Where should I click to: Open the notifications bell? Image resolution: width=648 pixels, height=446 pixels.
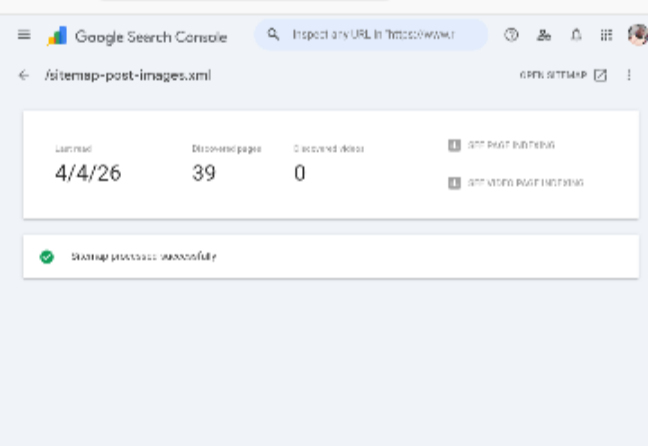pyautogui.click(x=576, y=35)
